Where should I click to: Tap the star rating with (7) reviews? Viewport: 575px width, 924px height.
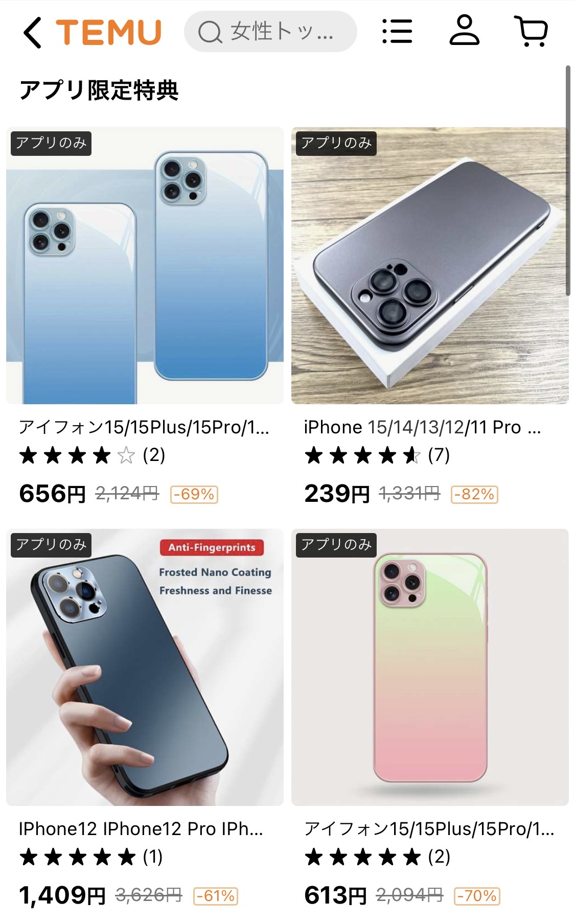pos(377,455)
